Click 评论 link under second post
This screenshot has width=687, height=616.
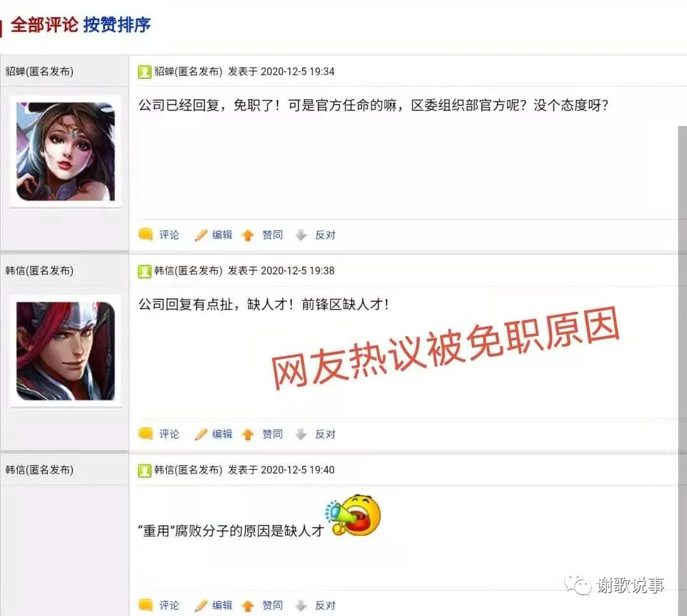pos(169,434)
